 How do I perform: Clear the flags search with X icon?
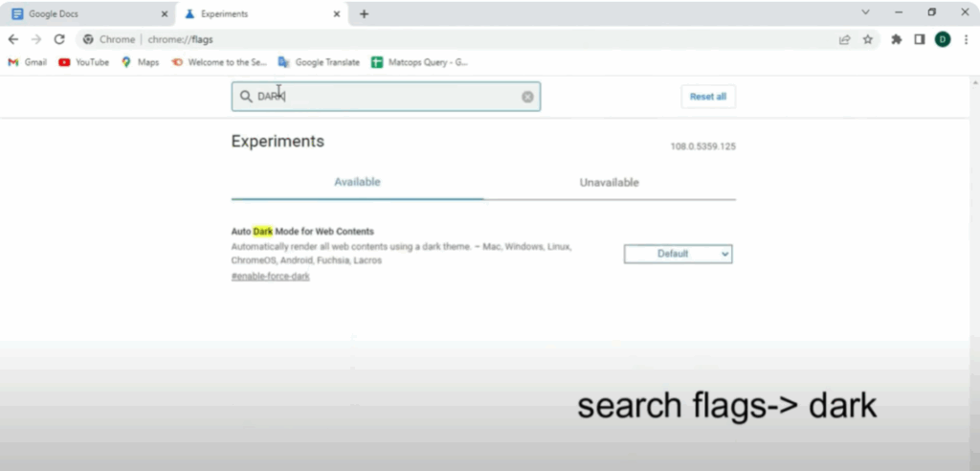click(527, 97)
